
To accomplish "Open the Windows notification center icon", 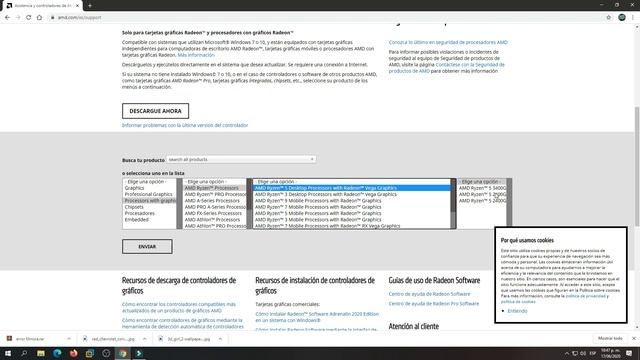I will coord(629,353).
